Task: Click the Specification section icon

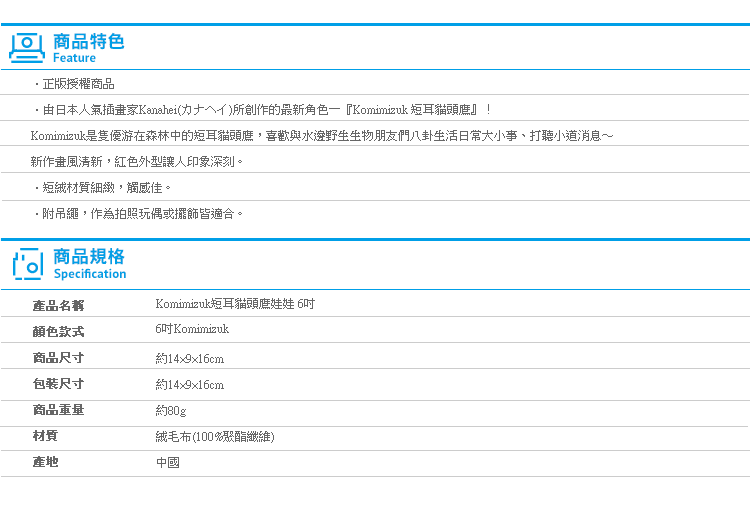Action: coord(28,264)
